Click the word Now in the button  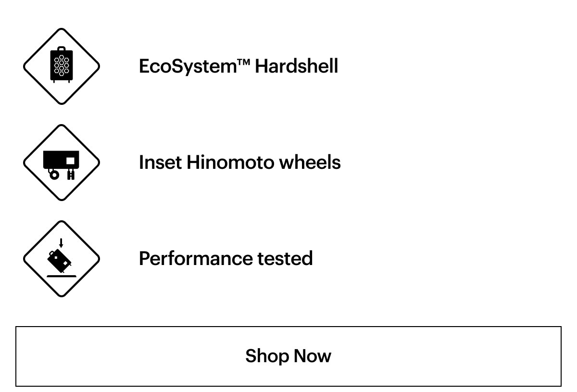313,356
